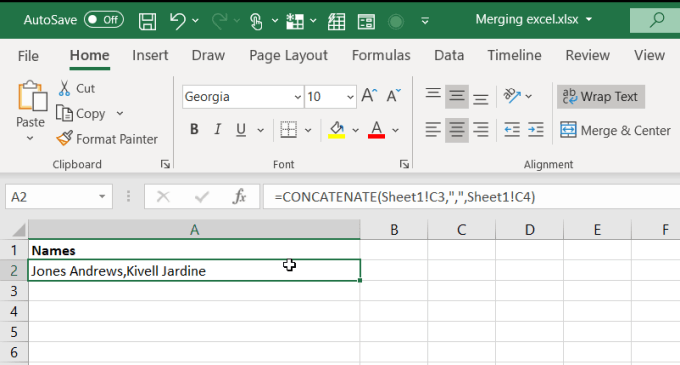The image size is (680, 365).
Task: Click Increase Indent icon
Action: click(536, 130)
